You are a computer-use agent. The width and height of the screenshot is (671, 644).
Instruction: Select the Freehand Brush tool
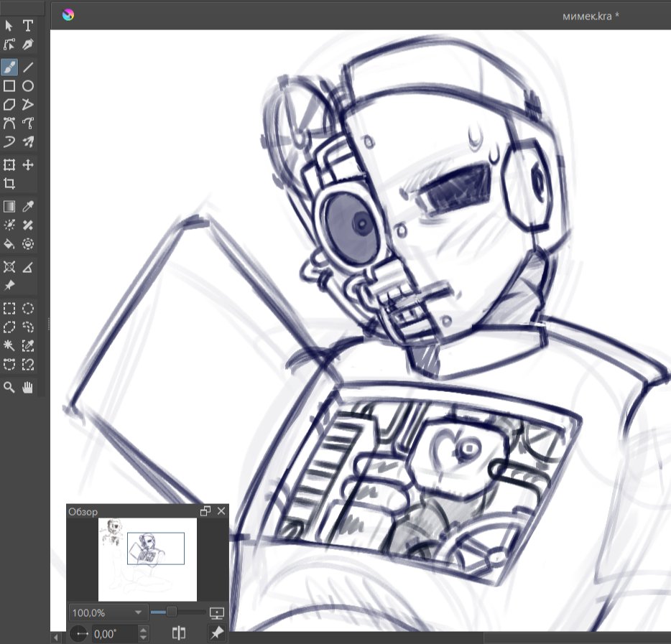pyautogui.click(x=9, y=67)
